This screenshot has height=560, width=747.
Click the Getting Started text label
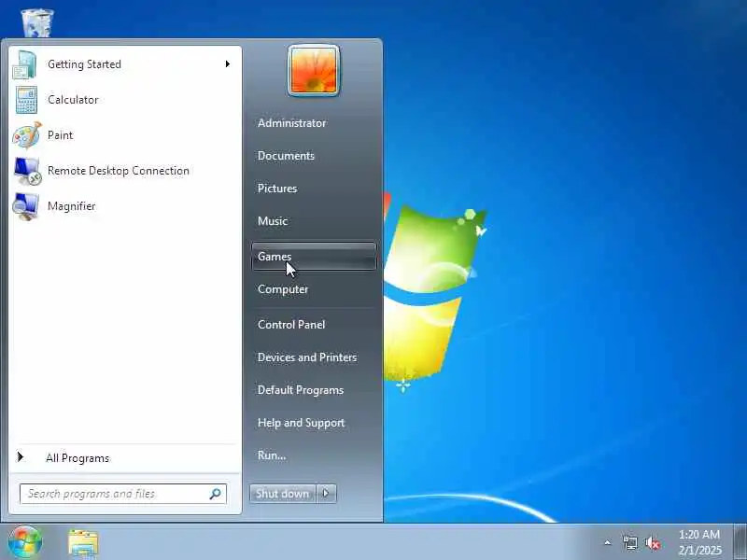pyautogui.click(x=84, y=64)
